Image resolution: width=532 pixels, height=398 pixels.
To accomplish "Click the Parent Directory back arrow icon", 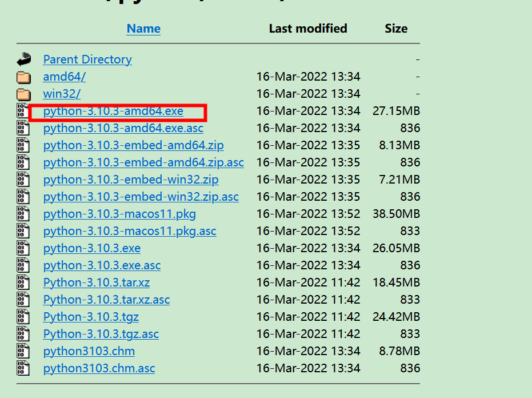I will coord(24,59).
